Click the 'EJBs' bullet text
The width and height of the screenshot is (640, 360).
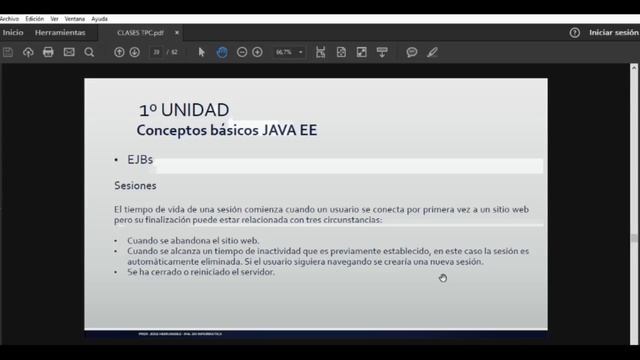[x=140, y=160]
